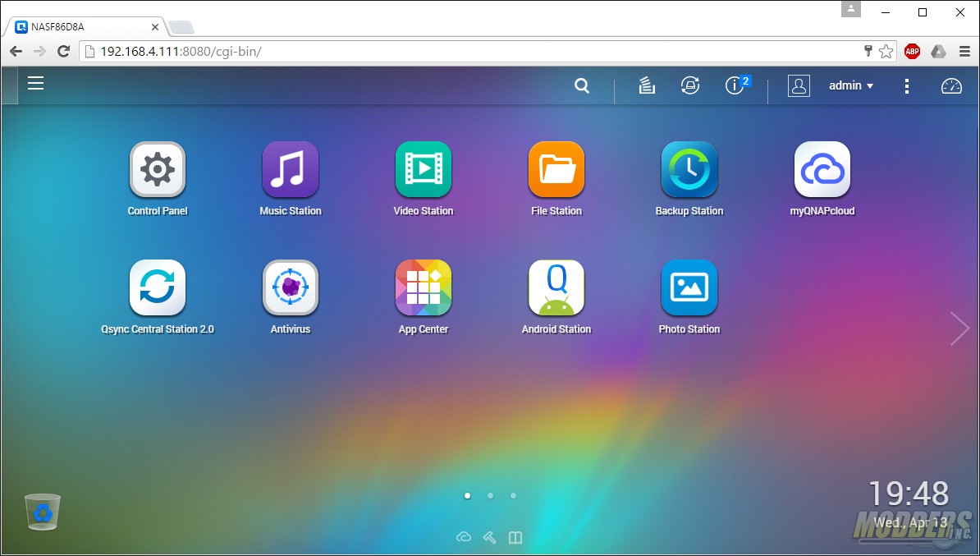Open Chrome's hamburger menu
Image resolution: width=980 pixels, height=556 pixels.
tap(964, 51)
